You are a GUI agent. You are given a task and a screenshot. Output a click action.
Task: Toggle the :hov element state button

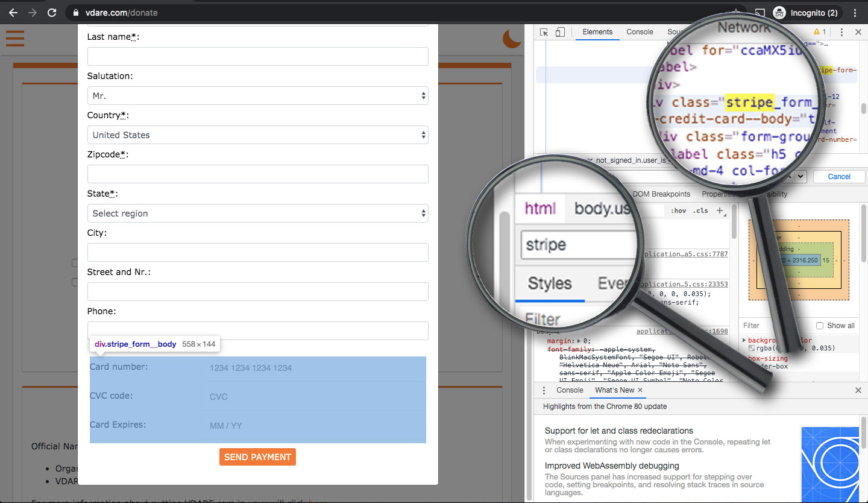tap(679, 210)
